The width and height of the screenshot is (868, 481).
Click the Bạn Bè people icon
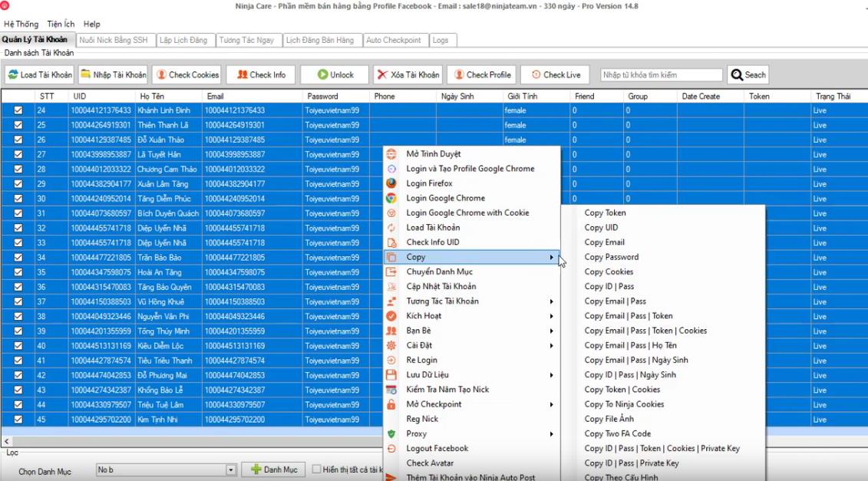(x=391, y=331)
